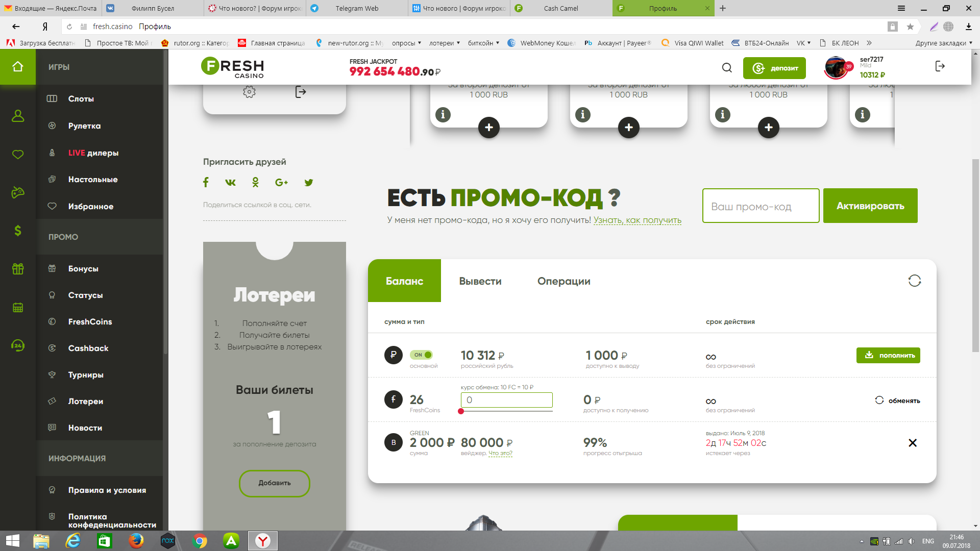
Task: Click the gift box sidebar icon
Action: tap(18, 269)
